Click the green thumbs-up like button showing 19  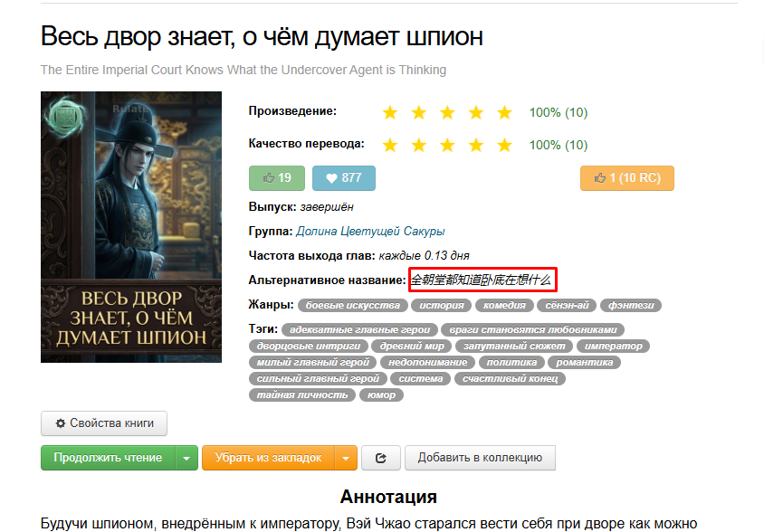tap(277, 178)
